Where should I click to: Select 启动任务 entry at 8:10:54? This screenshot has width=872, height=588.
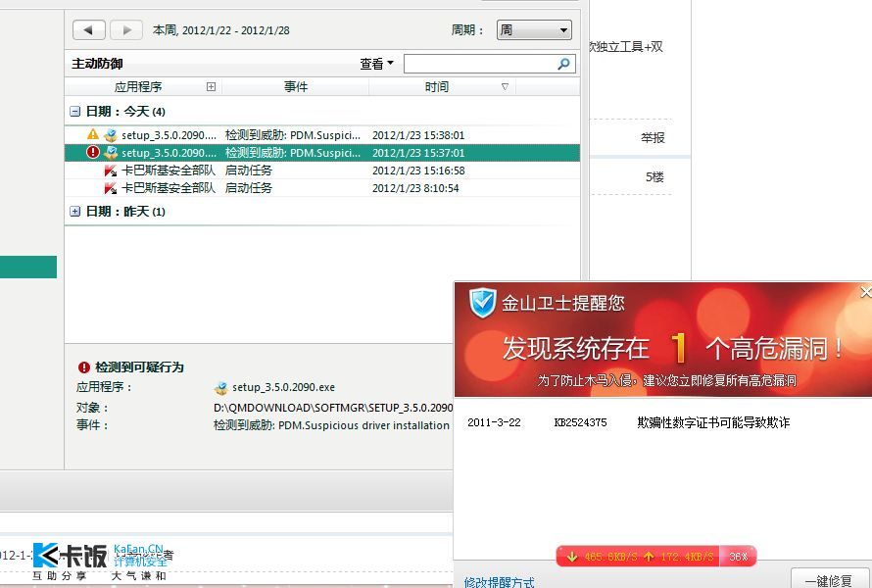tap(249, 188)
